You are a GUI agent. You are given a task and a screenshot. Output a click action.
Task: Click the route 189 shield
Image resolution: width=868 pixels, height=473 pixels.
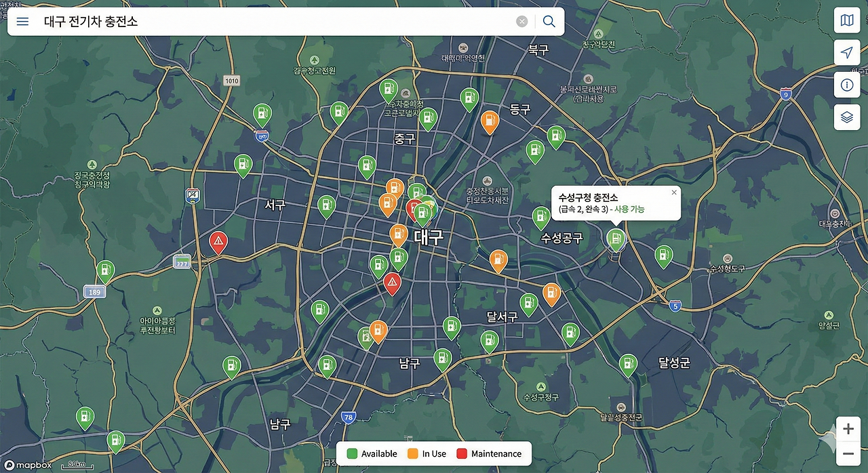[94, 292]
